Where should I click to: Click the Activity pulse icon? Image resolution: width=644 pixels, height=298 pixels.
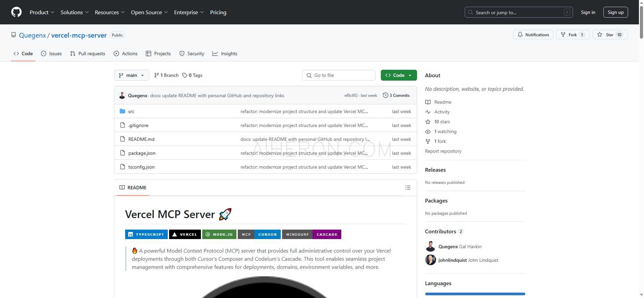click(x=428, y=112)
